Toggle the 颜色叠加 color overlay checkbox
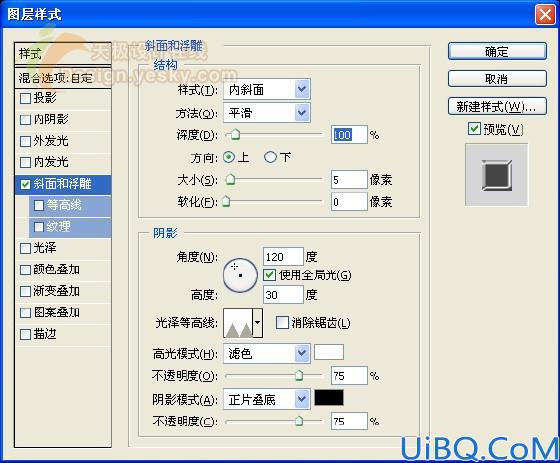The height and width of the screenshot is (463, 560). tap(25, 270)
